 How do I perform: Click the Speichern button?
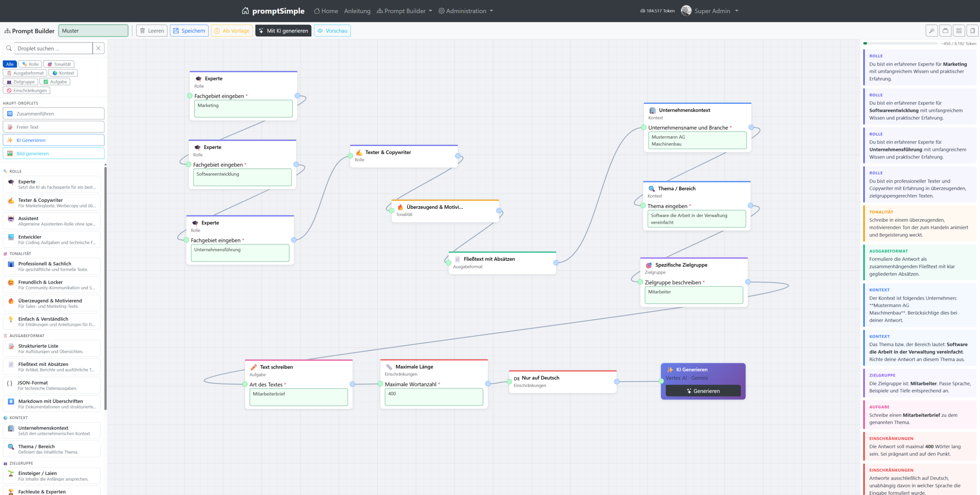(189, 31)
